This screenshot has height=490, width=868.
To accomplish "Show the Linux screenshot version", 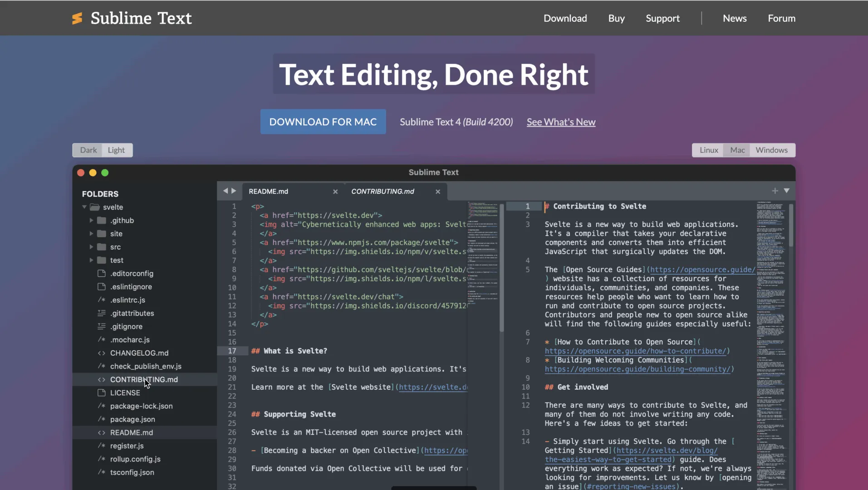I will (x=708, y=150).
